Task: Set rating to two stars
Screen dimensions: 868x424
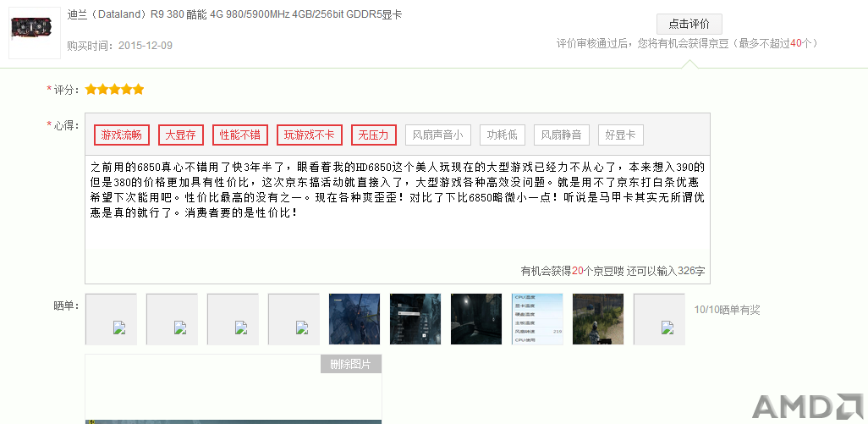Action: pyautogui.click(x=103, y=89)
